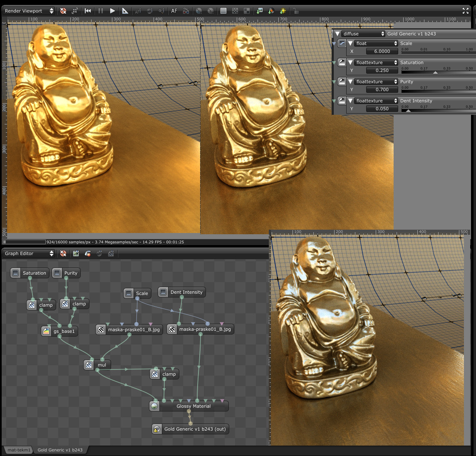
Task: Click the play render button
Action: [112, 11]
